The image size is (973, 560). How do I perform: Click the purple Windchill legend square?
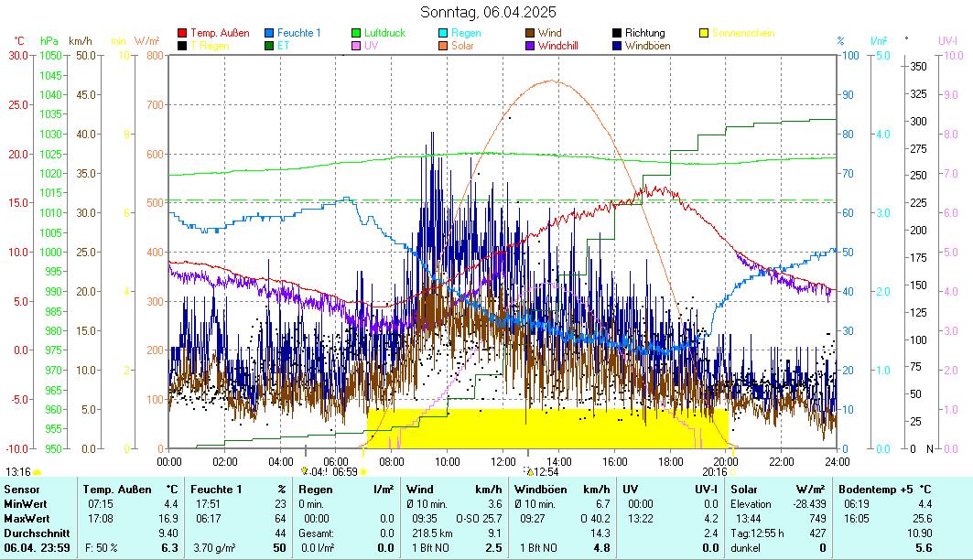click(531, 46)
